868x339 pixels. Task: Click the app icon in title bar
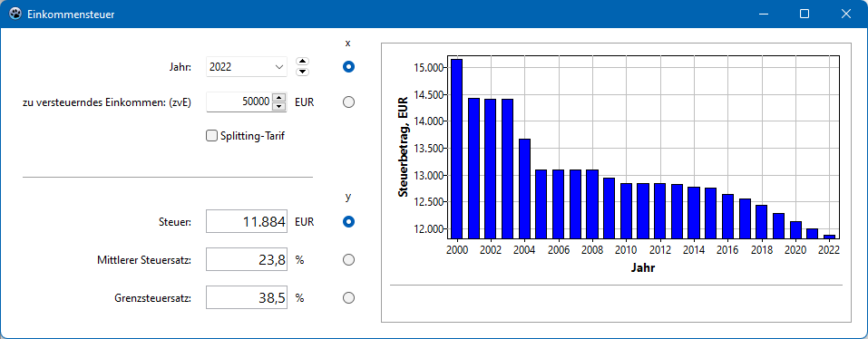[x=15, y=14]
